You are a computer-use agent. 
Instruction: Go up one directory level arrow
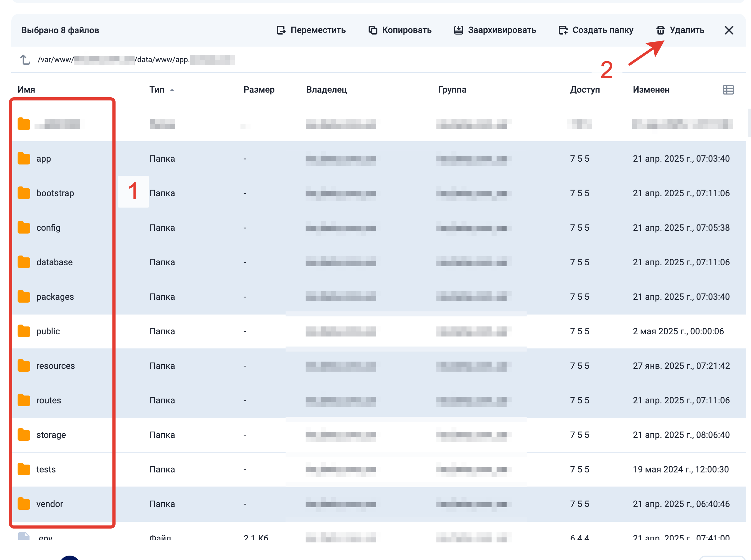[25, 60]
